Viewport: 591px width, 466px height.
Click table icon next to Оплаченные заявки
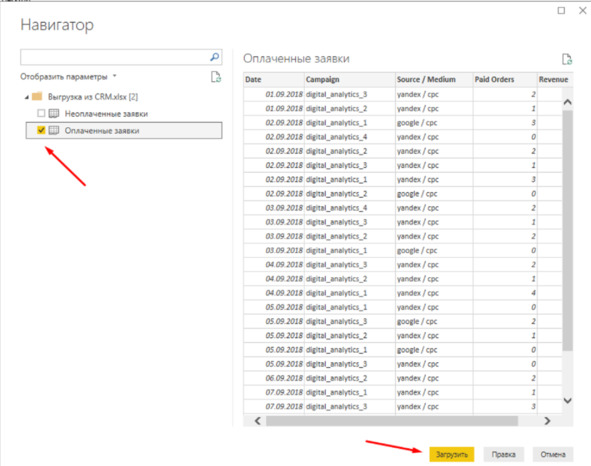coord(54,130)
